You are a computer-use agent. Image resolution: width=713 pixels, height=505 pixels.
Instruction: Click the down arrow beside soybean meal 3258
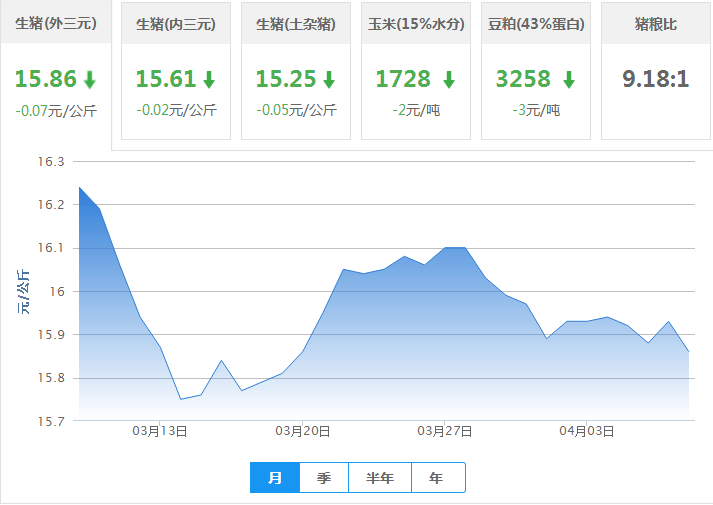point(569,80)
